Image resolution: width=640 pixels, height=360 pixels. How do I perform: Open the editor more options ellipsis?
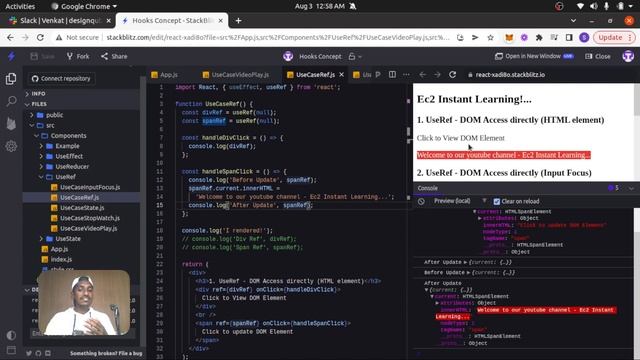point(406,75)
